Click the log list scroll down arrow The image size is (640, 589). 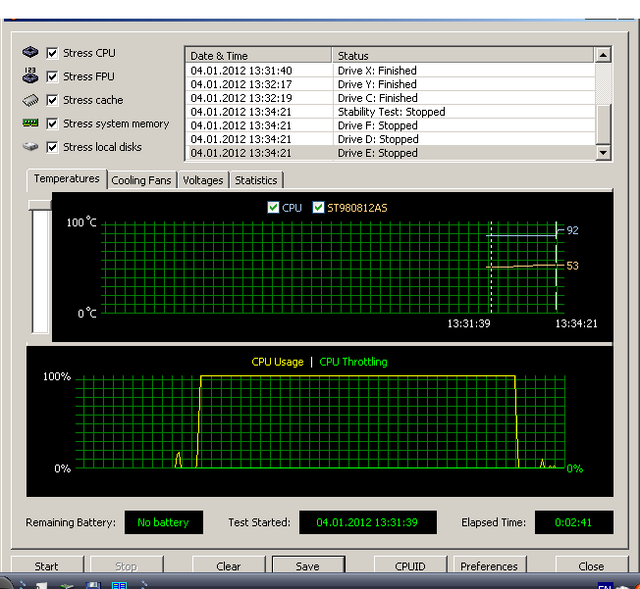click(602, 153)
